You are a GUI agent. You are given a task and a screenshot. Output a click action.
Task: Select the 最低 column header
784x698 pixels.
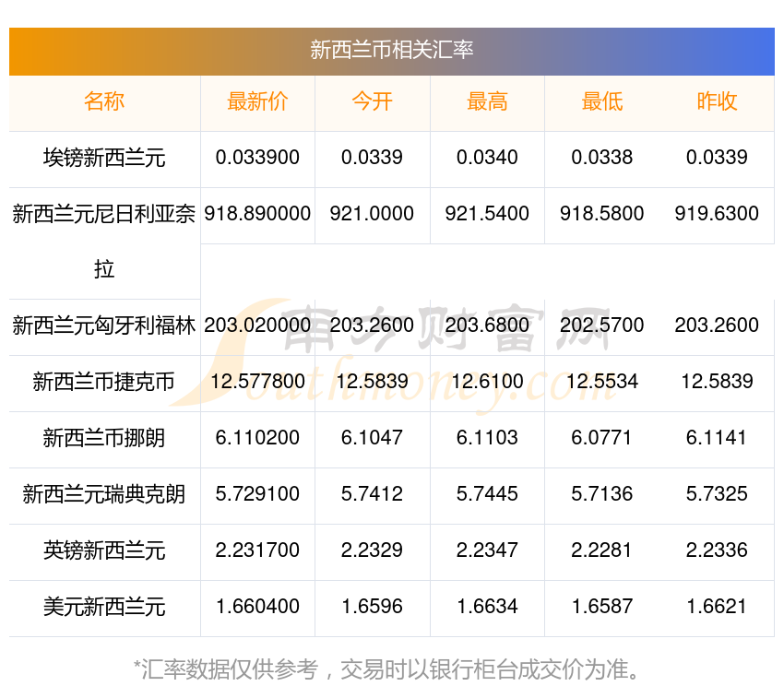[x=602, y=101]
